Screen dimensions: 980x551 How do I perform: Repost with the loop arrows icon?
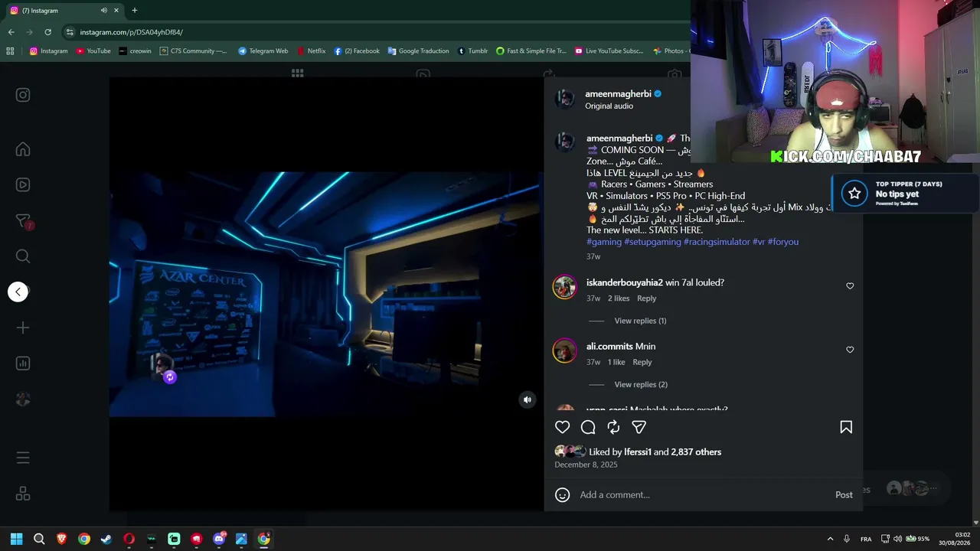click(613, 427)
